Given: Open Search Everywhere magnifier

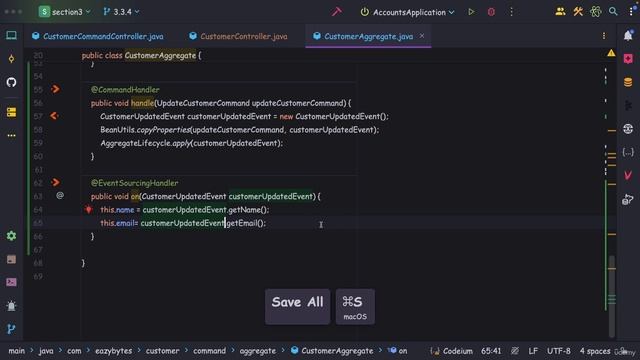Looking at the screenshot, I should [613, 12].
